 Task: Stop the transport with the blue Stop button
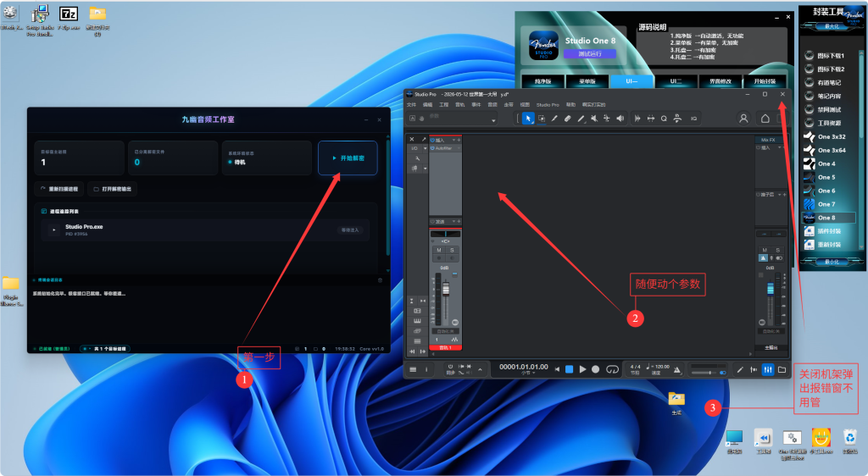(569, 369)
